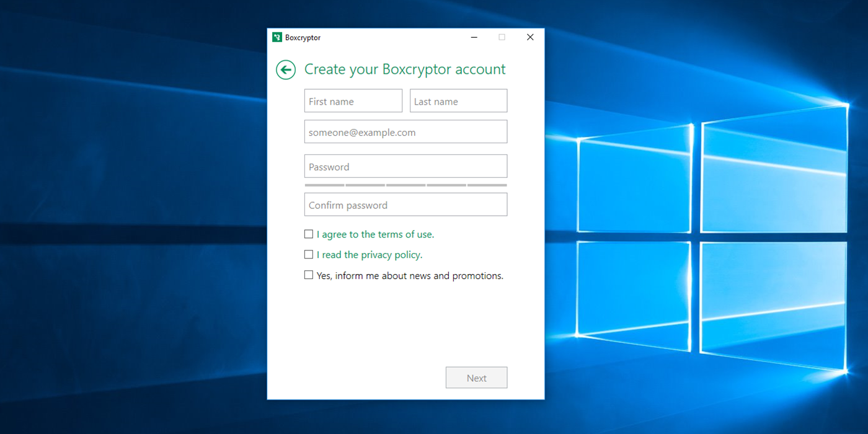Tick the privacy policy checkbox
This screenshot has width=868, height=434.
click(x=309, y=255)
